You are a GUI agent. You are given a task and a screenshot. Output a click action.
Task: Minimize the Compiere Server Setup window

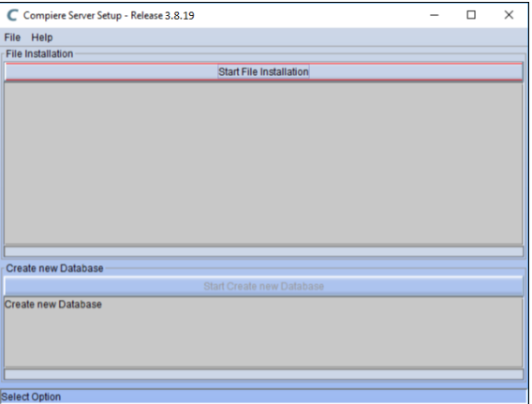click(435, 15)
